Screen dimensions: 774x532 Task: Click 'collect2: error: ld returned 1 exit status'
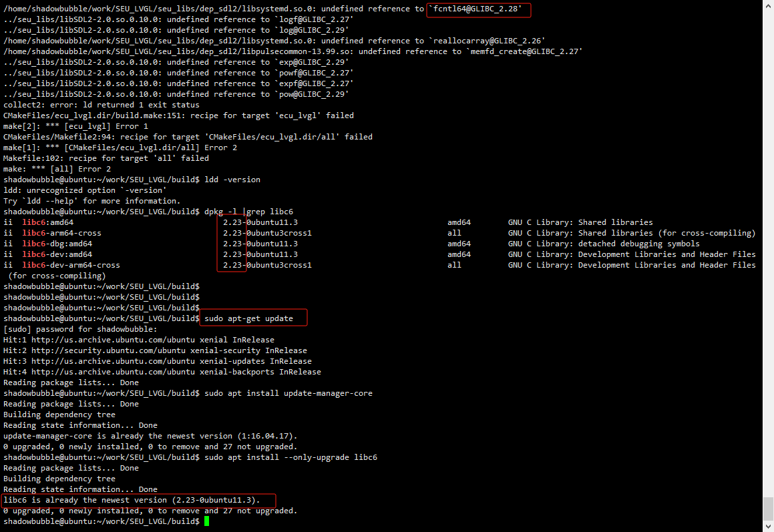(x=102, y=105)
